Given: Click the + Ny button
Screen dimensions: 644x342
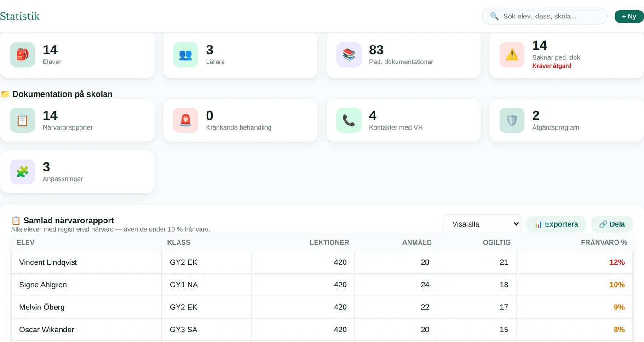Looking at the screenshot, I should pyautogui.click(x=629, y=16).
